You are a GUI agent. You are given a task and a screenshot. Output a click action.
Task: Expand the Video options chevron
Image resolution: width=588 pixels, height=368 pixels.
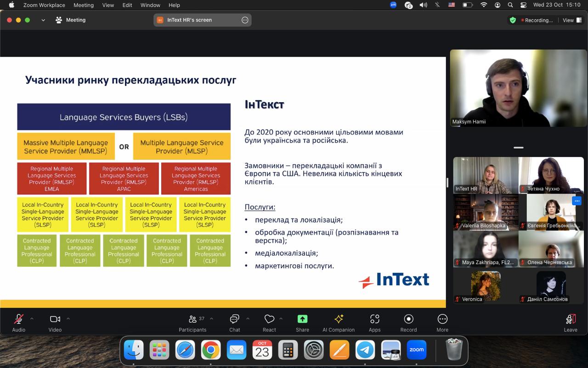pyautogui.click(x=68, y=319)
